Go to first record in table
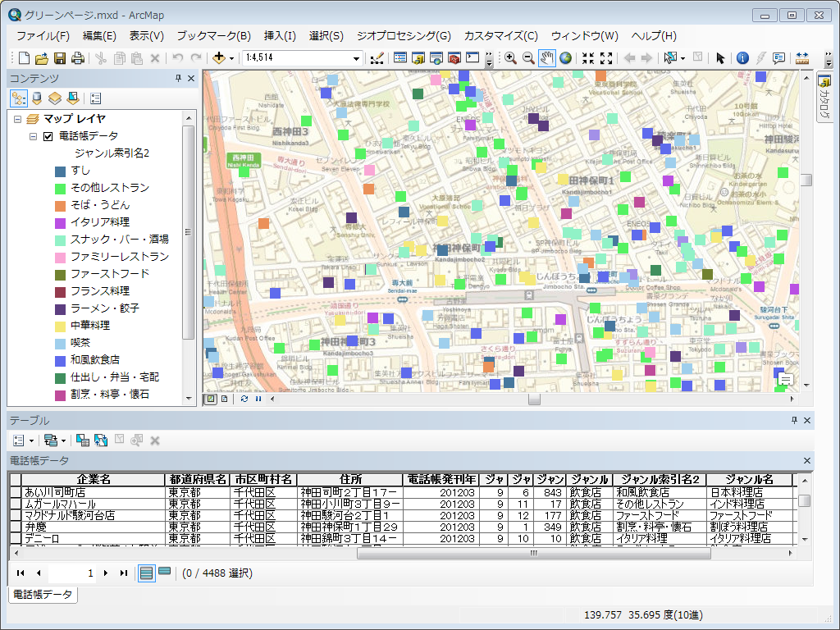This screenshot has width=840, height=630. click(21, 573)
